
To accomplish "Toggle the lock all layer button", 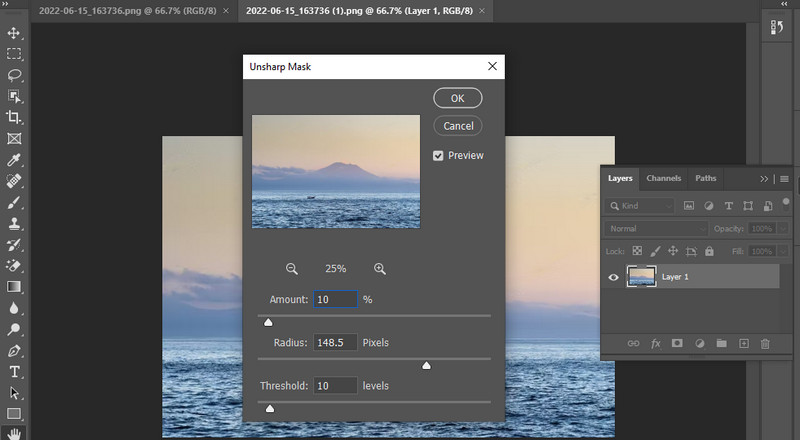I will (x=709, y=251).
